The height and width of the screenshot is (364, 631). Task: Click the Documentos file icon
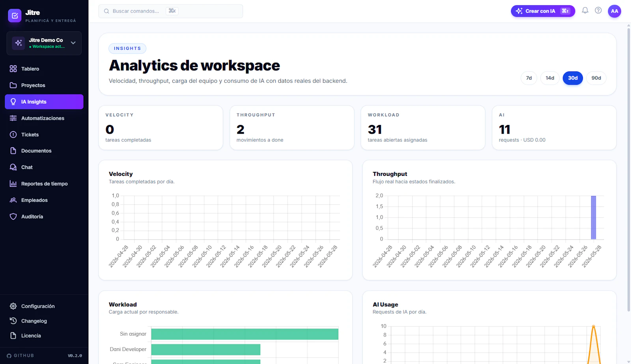click(x=13, y=151)
